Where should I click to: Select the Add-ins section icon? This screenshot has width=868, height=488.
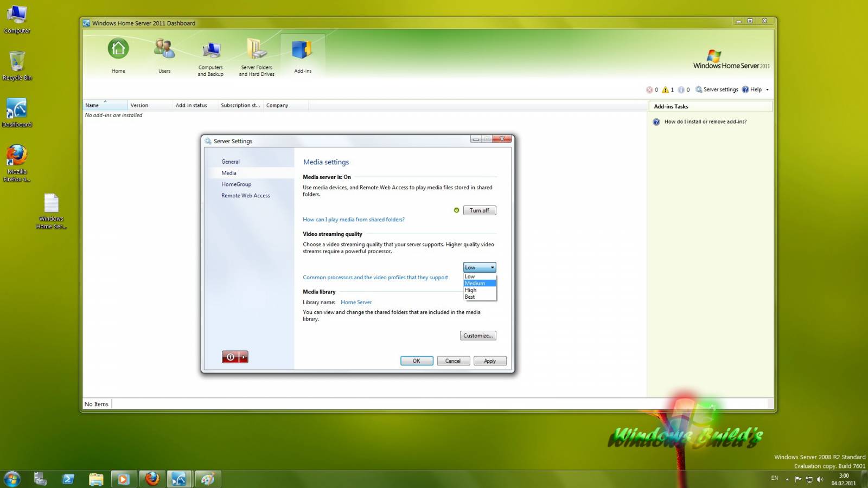pyautogui.click(x=302, y=55)
